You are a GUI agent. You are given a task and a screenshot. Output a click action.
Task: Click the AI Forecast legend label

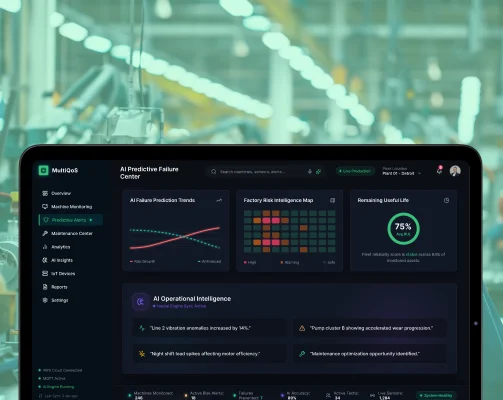(x=211, y=262)
